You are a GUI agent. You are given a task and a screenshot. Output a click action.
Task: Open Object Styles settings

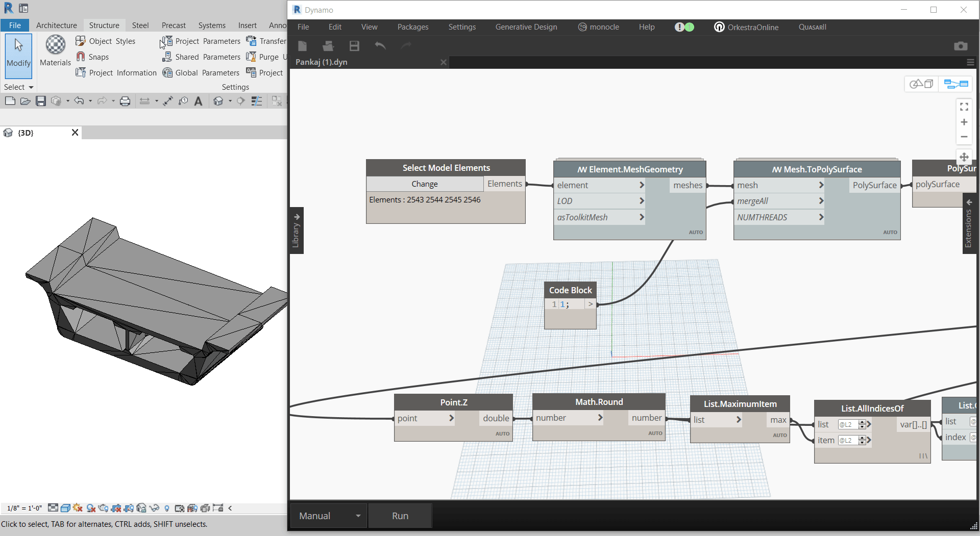[106, 41]
